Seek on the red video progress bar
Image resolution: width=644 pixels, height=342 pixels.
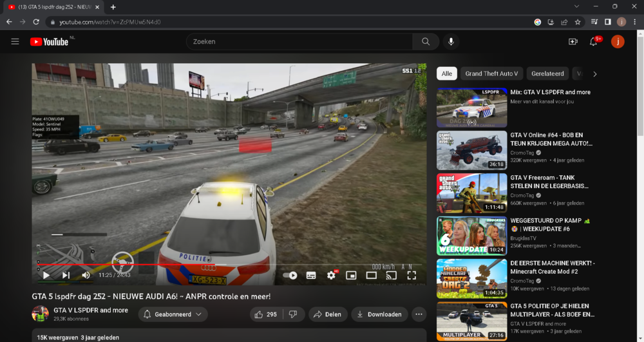[x=229, y=265]
